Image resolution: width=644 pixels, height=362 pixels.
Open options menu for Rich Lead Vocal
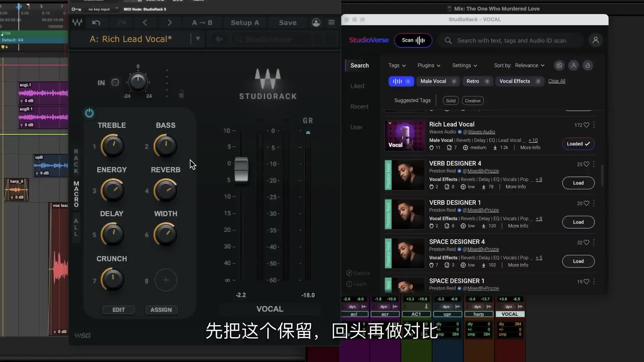pyautogui.click(x=594, y=125)
